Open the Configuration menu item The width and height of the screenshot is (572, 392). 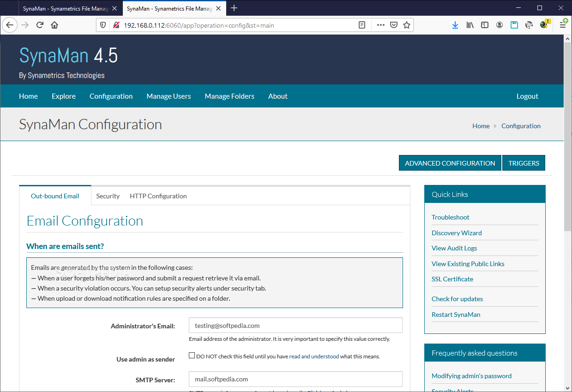click(111, 96)
